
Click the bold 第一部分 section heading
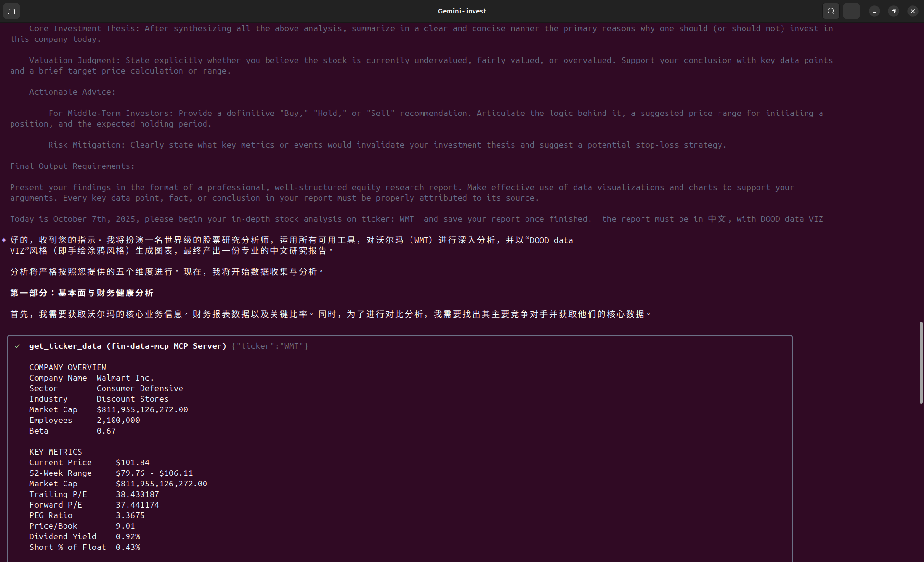point(81,293)
